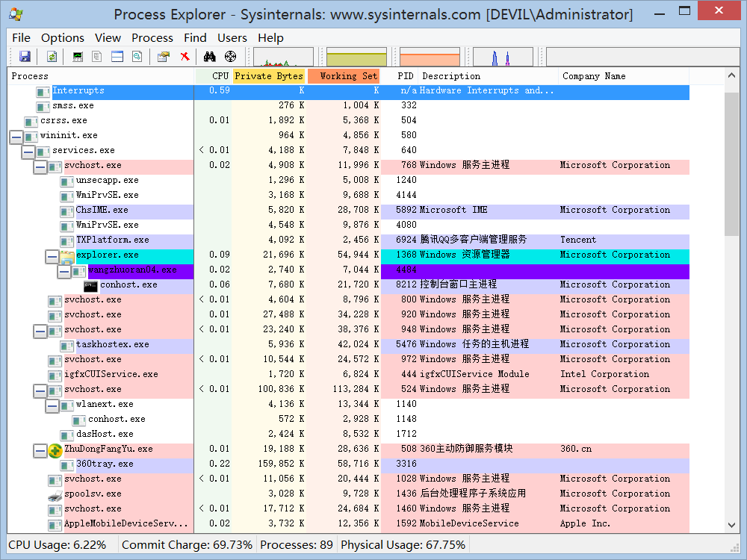The width and height of the screenshot is (747, 560).
Task: Collapse the svchost.exe PID 948 node
Action: [x=40, y=332]
